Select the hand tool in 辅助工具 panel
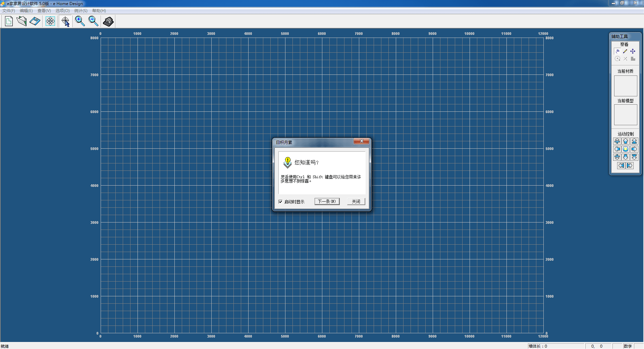This screenshot has height=349, width=644. [618, 51]
